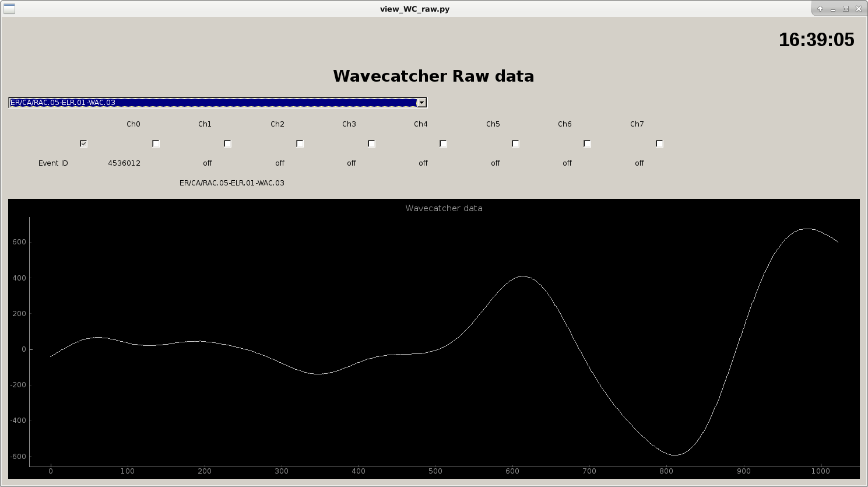The width and height of the screenshot is (868, 487).
Task: Click the Event ID label
Action: click(x=52, y=163)
